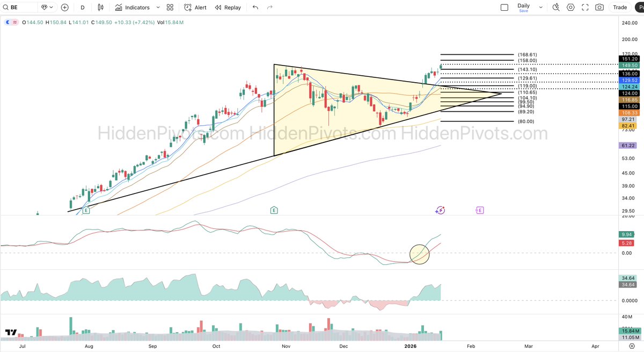Open indicator templates grid icon

point(170,8)
